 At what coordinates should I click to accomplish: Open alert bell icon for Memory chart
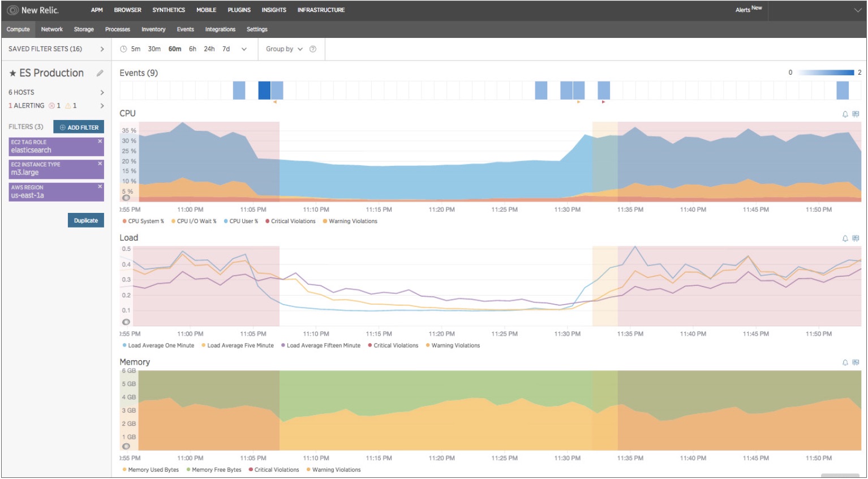pyautogui.click(x=845, y=363)
